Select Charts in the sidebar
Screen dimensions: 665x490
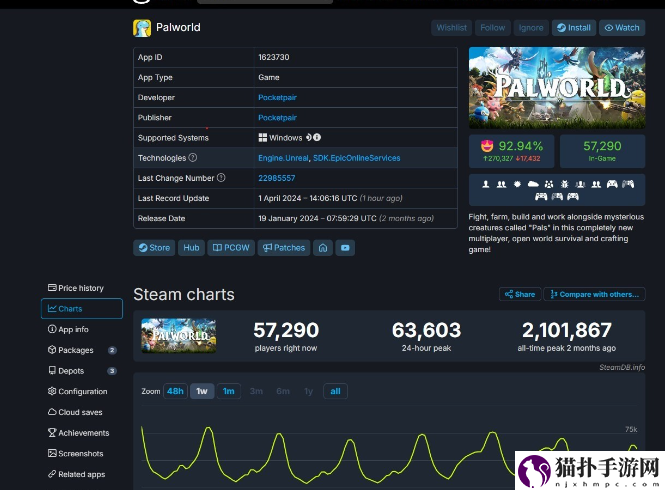(81, 309)
